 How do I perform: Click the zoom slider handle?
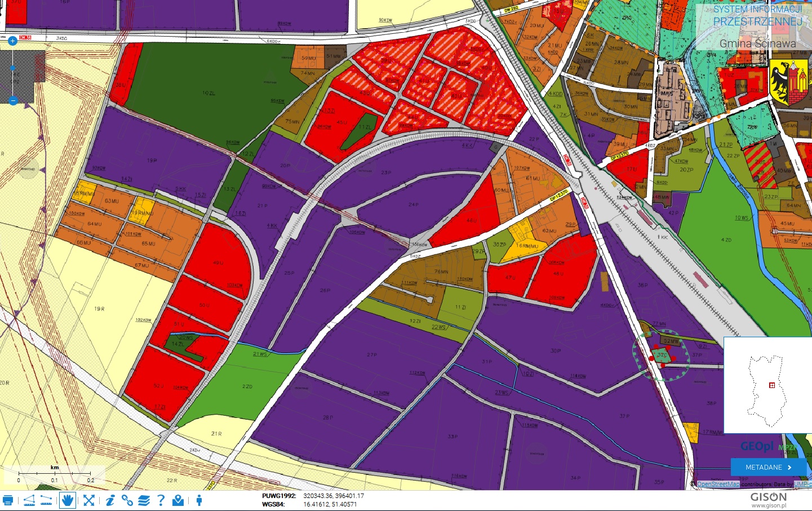click(x=13, y=68)
